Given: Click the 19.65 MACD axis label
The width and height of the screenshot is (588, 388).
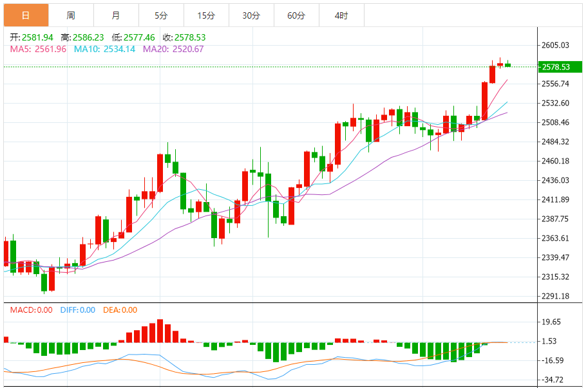Looking at the screenshot, I should click(552, 322).
